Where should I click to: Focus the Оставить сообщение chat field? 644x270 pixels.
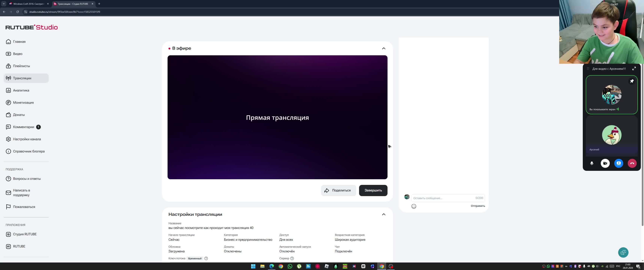coord(443,198)
